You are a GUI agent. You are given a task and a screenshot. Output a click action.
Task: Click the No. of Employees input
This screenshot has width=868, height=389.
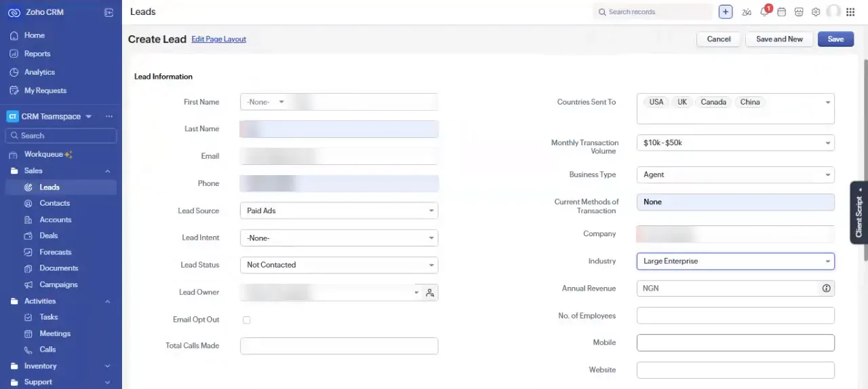(736, 316)
